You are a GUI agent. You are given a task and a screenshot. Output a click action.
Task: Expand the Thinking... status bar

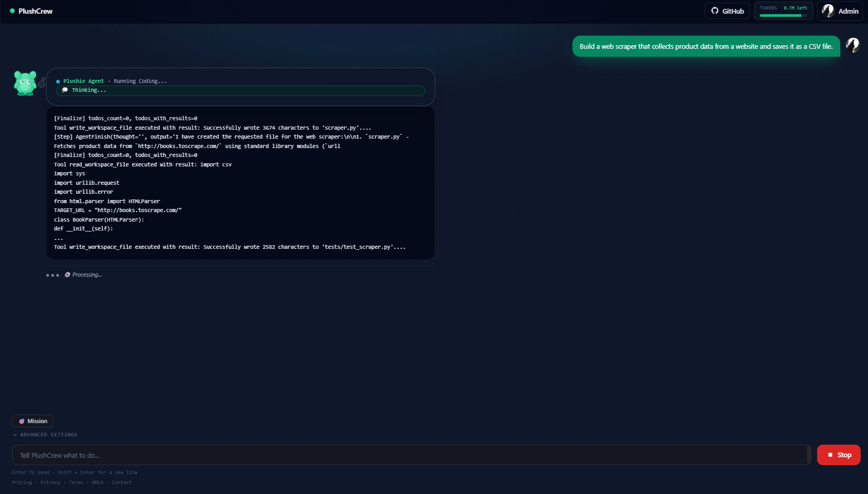(x=240, y=90)
